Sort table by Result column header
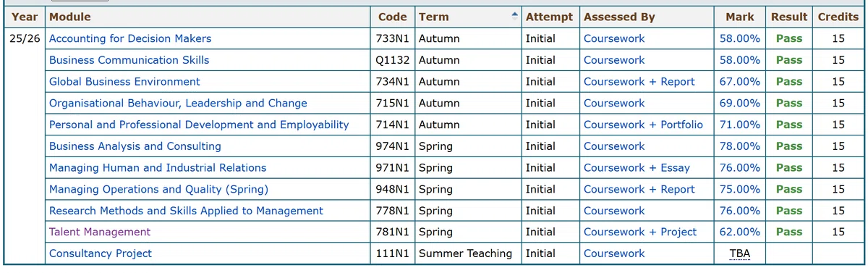Screen dimensions: 868x273 [x=789, y=17]
